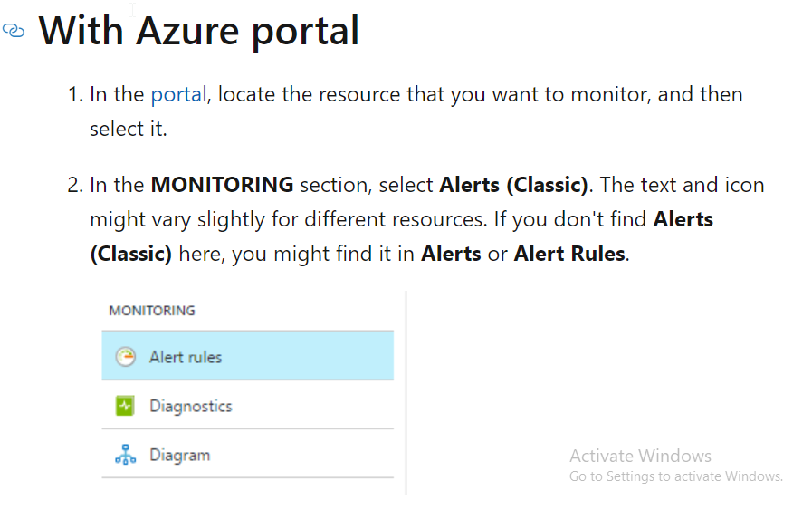Open the "portal" hyperlink in step one
Screen dimensions: 812x510
[178, 94]
